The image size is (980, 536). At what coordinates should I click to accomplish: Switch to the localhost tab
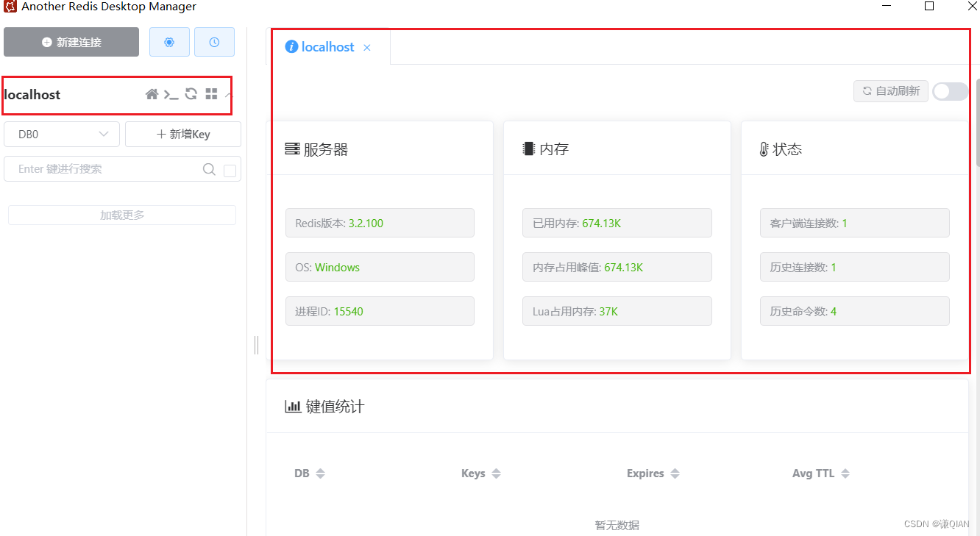pyautogui.click(x=328, y=47)
